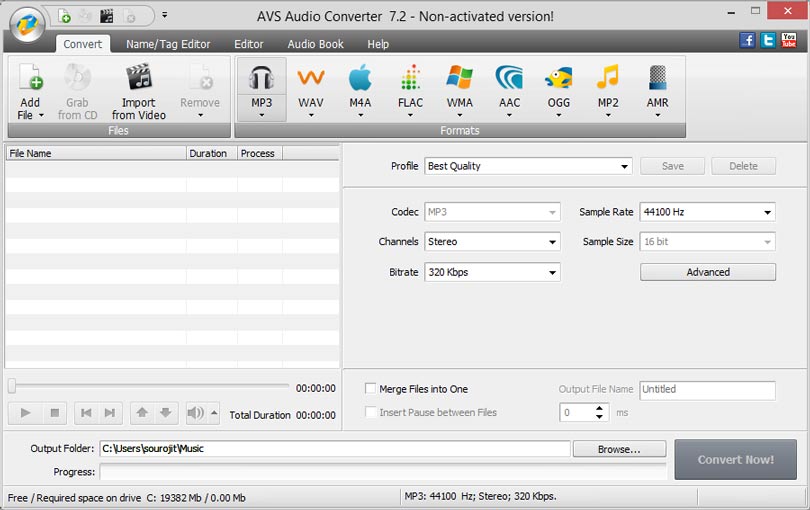Click the AVS application logo button
The image size is (810, 510).
[27, 24]
